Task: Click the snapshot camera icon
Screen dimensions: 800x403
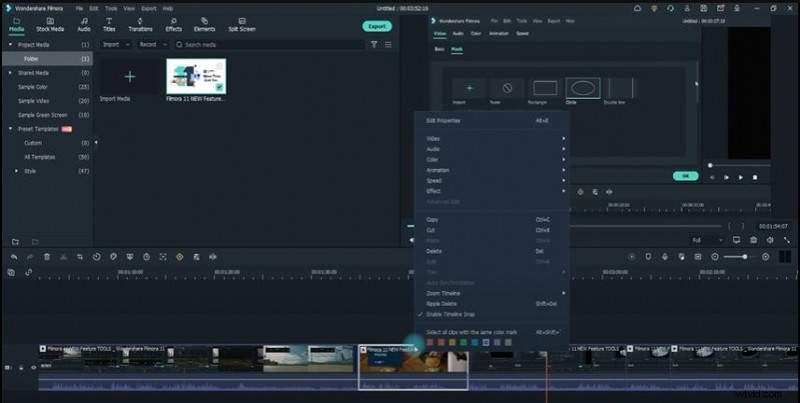Action: [753, 240]
